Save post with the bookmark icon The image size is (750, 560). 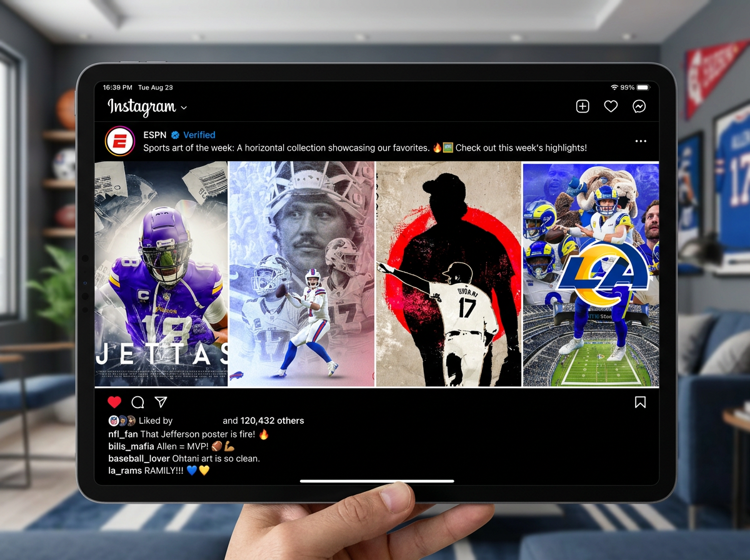tap(640, 402)
